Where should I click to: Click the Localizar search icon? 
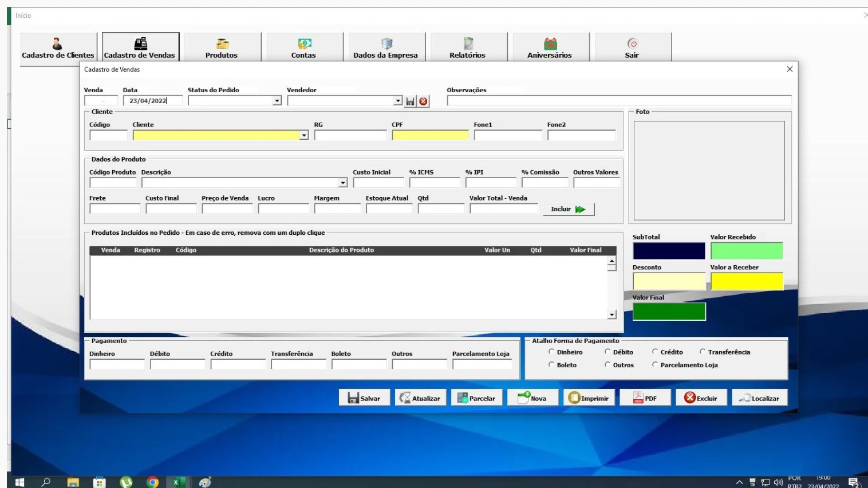point(744,398)
